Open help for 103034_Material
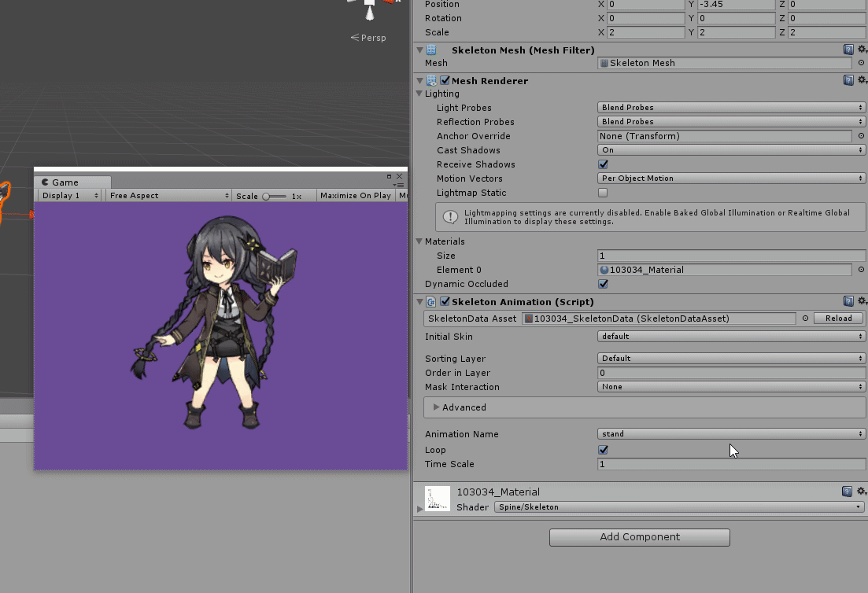 (x=847, y=492)
